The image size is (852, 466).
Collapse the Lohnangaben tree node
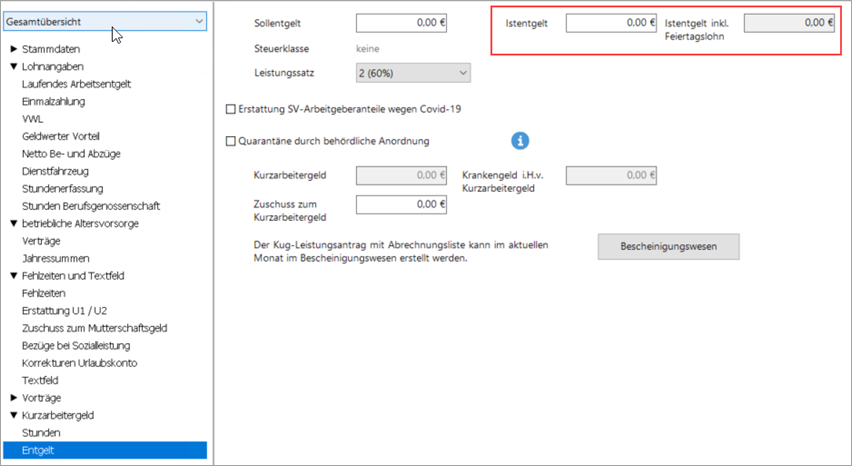14,66
